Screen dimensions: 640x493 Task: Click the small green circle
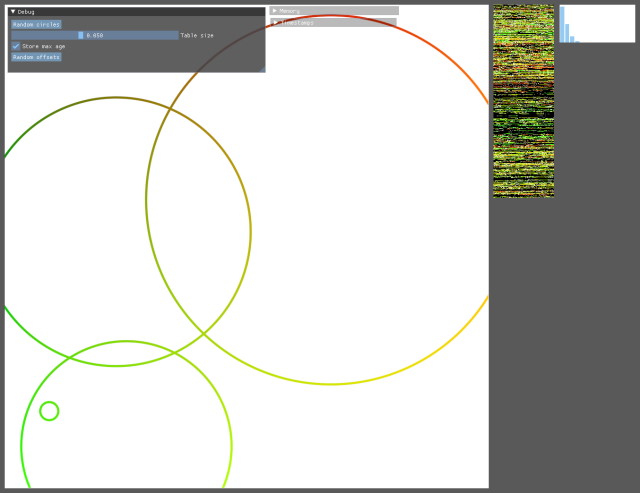49,411
